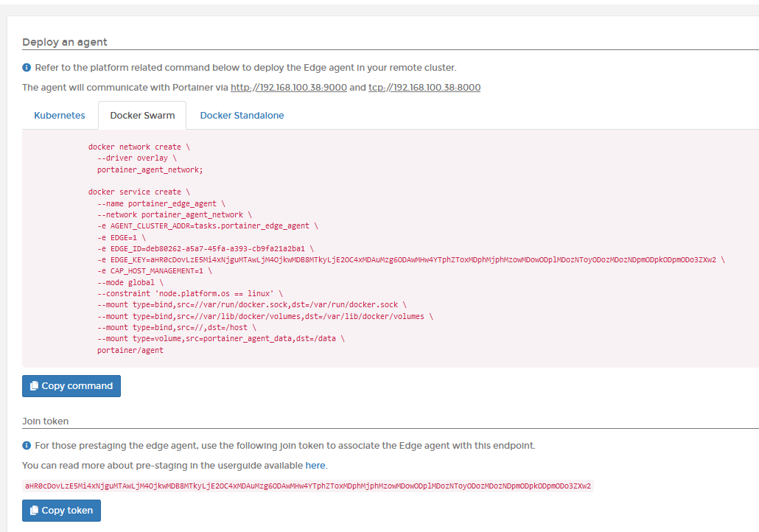Open the tcp://192.168.100.38:8000 link
This screenshot has width=759, height=532.
424,87
